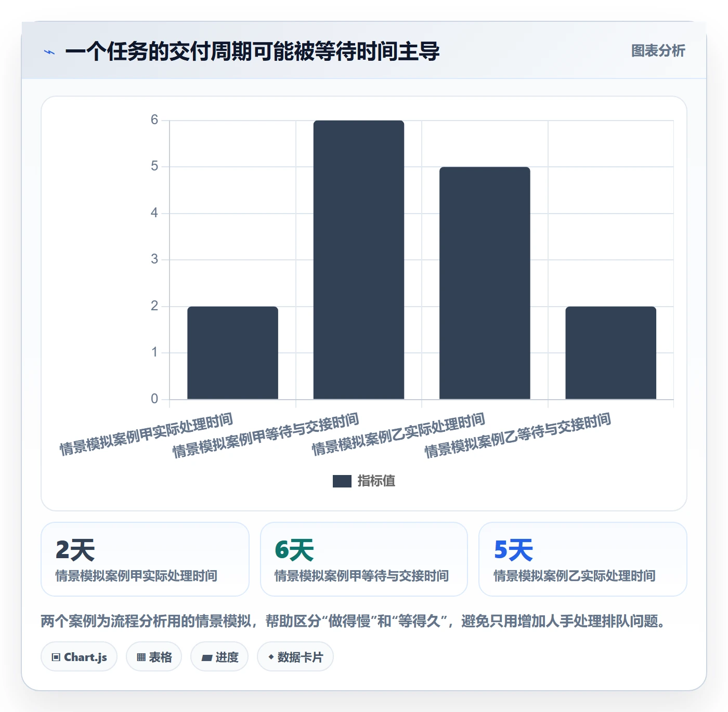Click the 表格 tag chip

tap(154, 657)
